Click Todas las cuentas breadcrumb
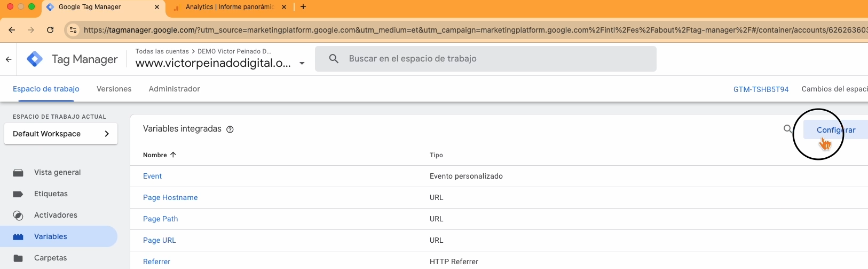The width and height of the screenshot is (868, 269). click(x=162, y=51)
